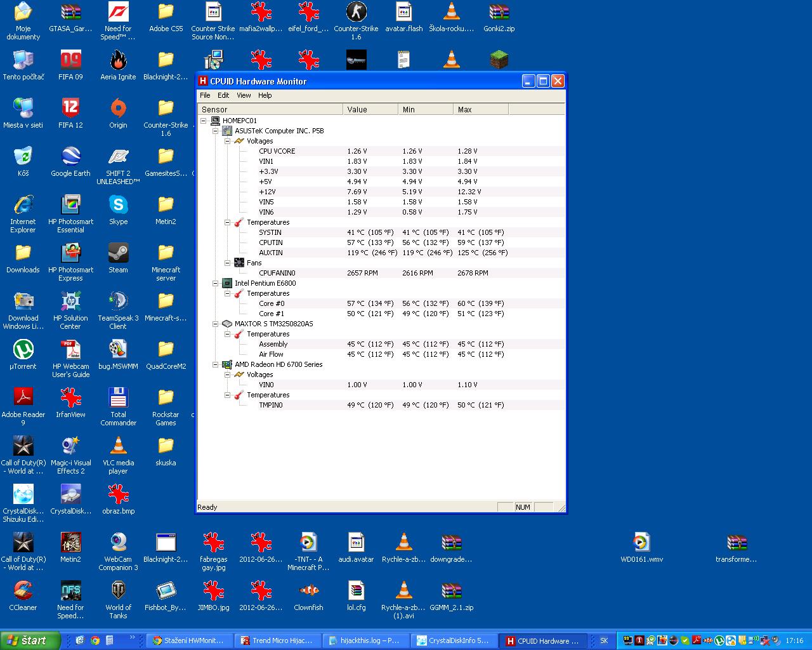Open FIFA 12 desktop icon
This screenshot has height=650, width=812.
click(x=70, y=114)
